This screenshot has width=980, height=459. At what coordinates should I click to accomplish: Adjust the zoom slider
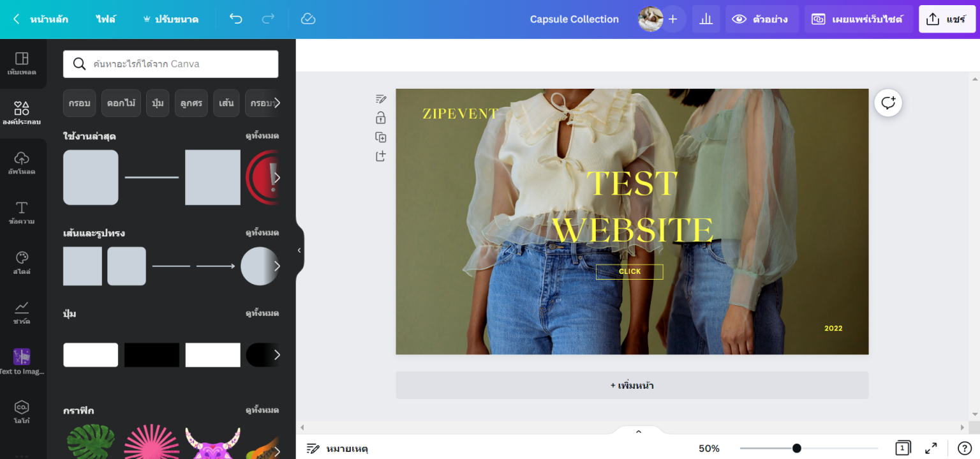coord(797,448)
